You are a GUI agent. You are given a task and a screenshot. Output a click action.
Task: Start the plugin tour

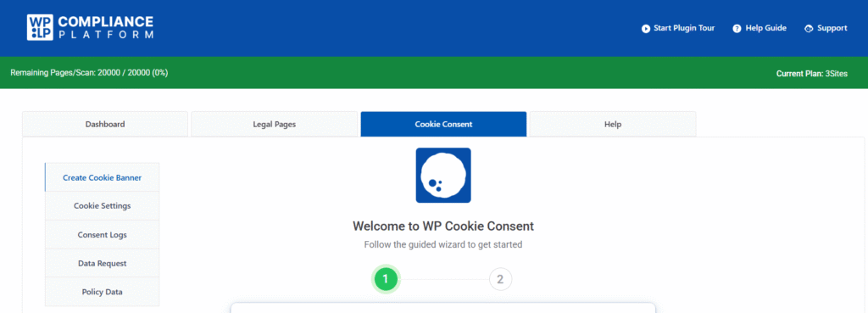(678, 28)
